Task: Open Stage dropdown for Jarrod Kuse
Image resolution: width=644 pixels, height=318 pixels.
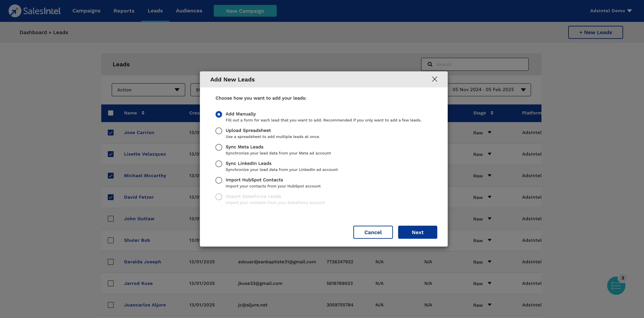Action: pos(489,283)
